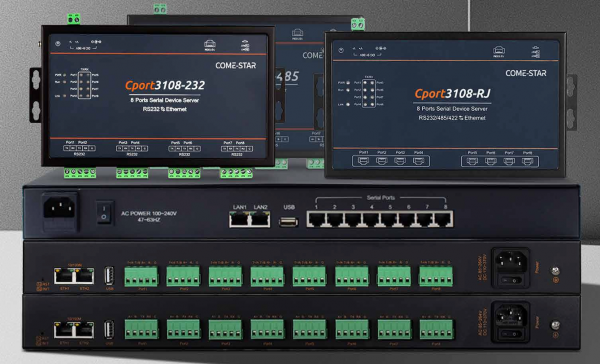Click the 'Cport3108-RJ' model name
Viewport: 600px width, 364px height.
click(x=452, y=93)
